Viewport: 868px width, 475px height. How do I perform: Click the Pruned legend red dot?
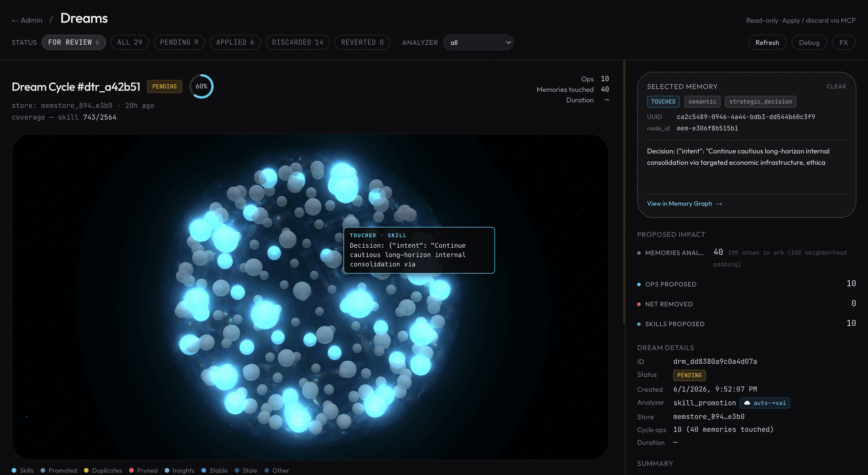132,470
